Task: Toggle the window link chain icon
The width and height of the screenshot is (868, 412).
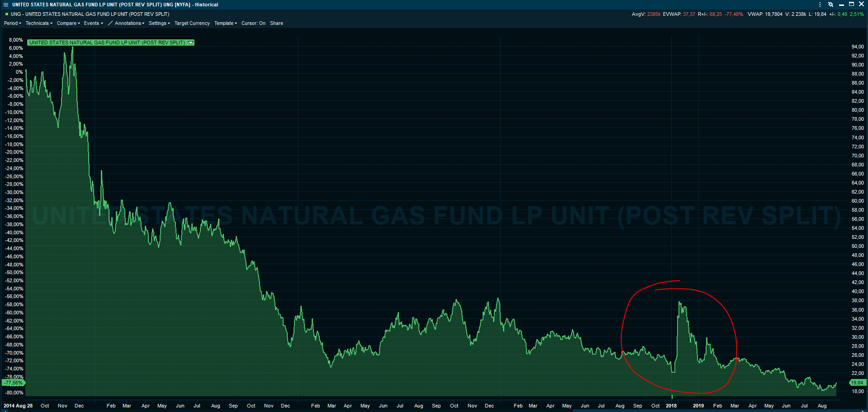Action: click(x=830, y=5)
